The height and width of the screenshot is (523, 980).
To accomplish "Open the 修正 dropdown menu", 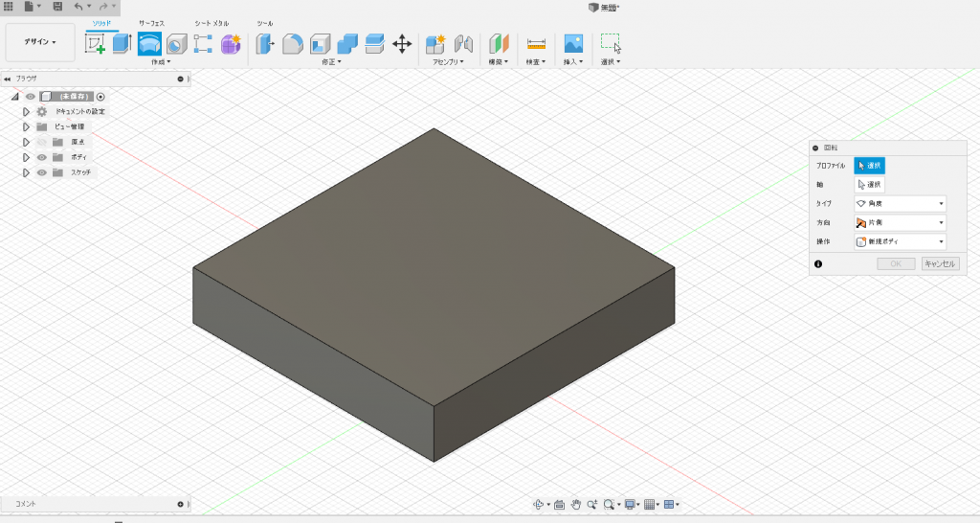I will (x=331, y=62).
